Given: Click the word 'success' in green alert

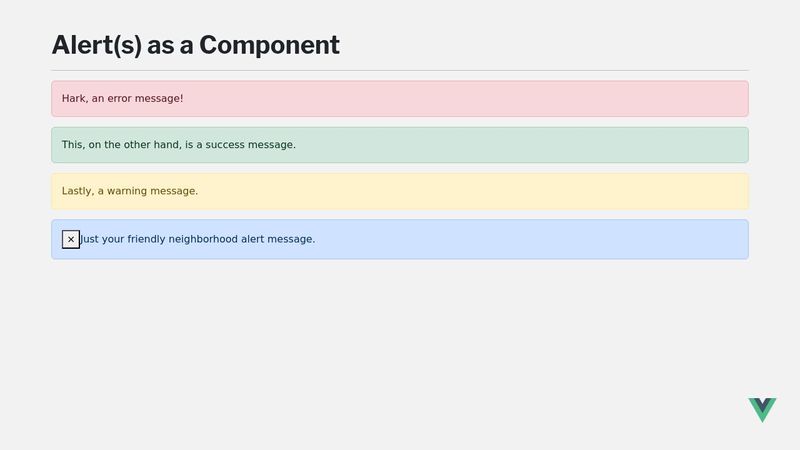Looking at the screenshot, I should (x=225, y=145).
